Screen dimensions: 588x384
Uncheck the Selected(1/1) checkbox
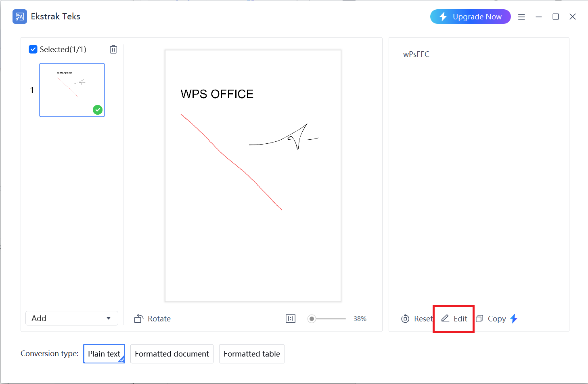[33, 49]
